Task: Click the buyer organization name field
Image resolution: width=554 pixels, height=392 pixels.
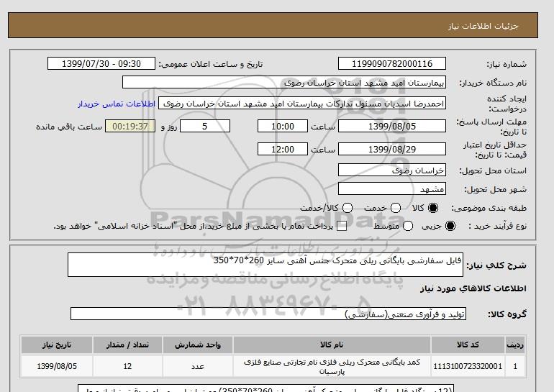Action: tap(284, 82)
